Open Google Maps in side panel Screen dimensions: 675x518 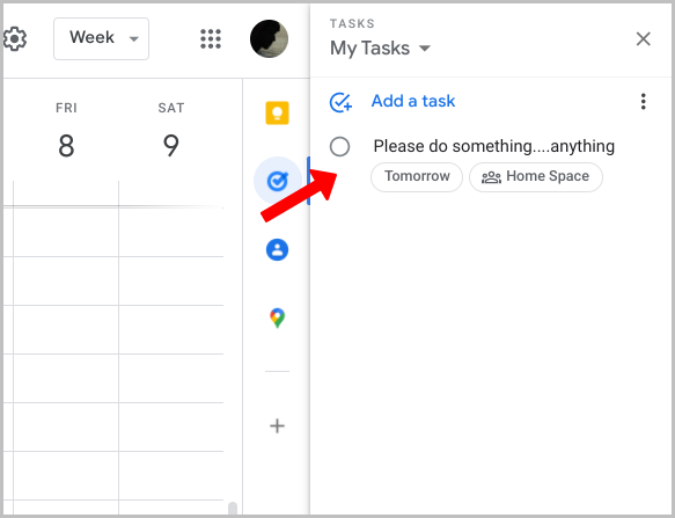click(x=277, y=318)
